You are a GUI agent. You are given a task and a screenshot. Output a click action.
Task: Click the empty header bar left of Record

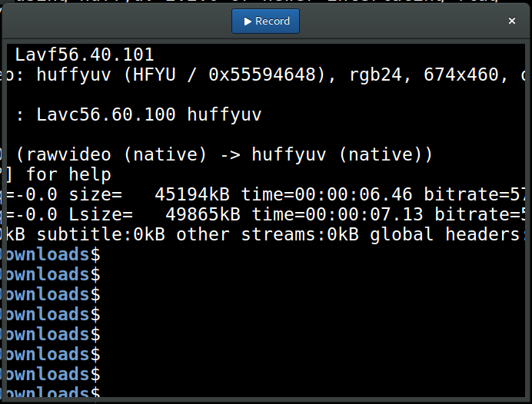point(115,22)
